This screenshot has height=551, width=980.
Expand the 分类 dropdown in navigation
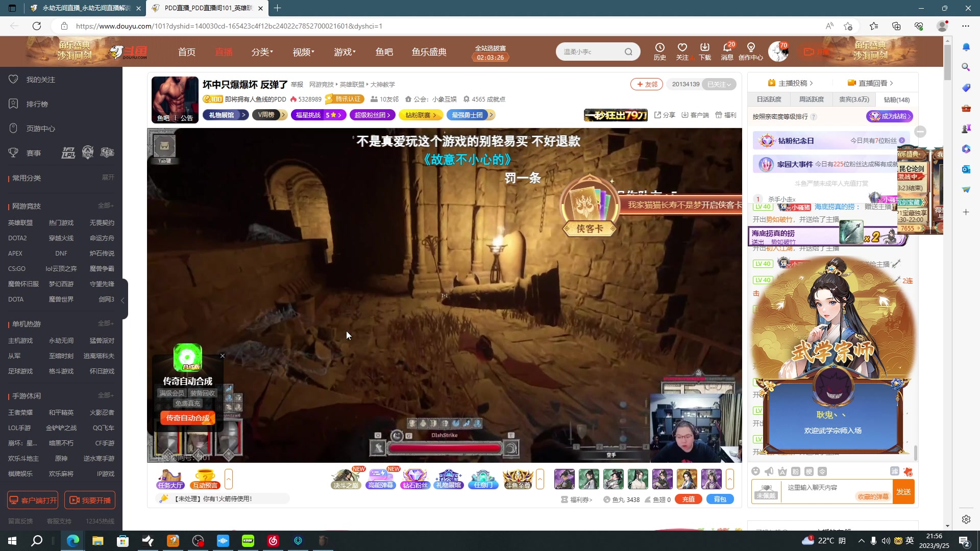[262, 52]
